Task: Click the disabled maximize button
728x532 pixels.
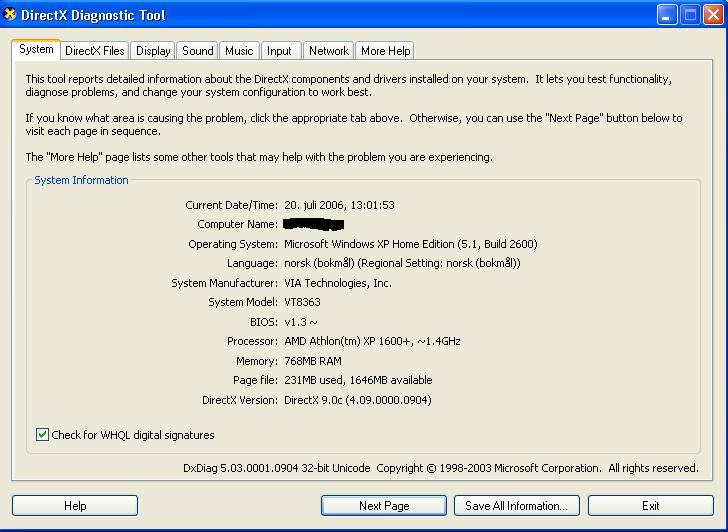Action: 690,15
